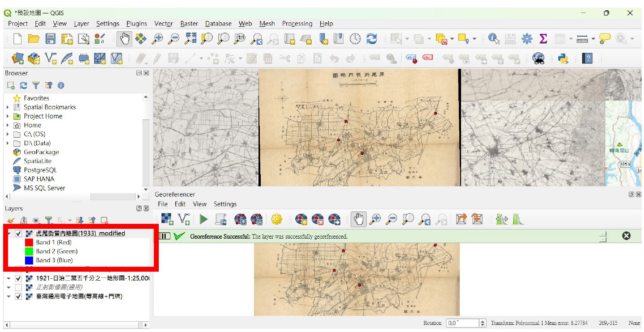Image resolution: width=644 pixels, height=332 pixels.
Task: Open the Python Console icon
Action: pos(563,59)
